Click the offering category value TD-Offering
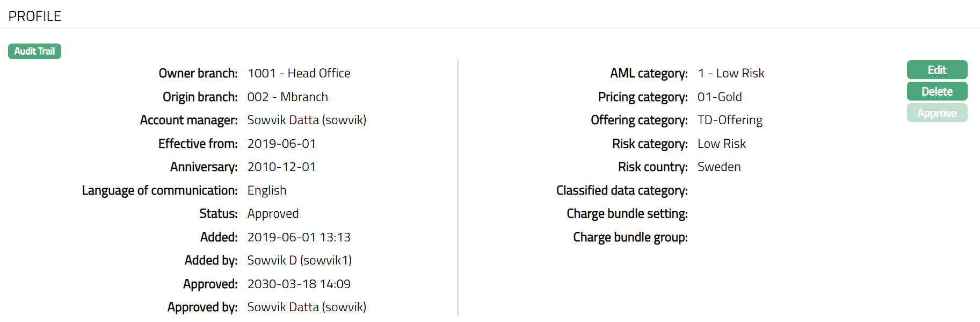This screenshot has height=322, width=980. [x=730, y=120]
